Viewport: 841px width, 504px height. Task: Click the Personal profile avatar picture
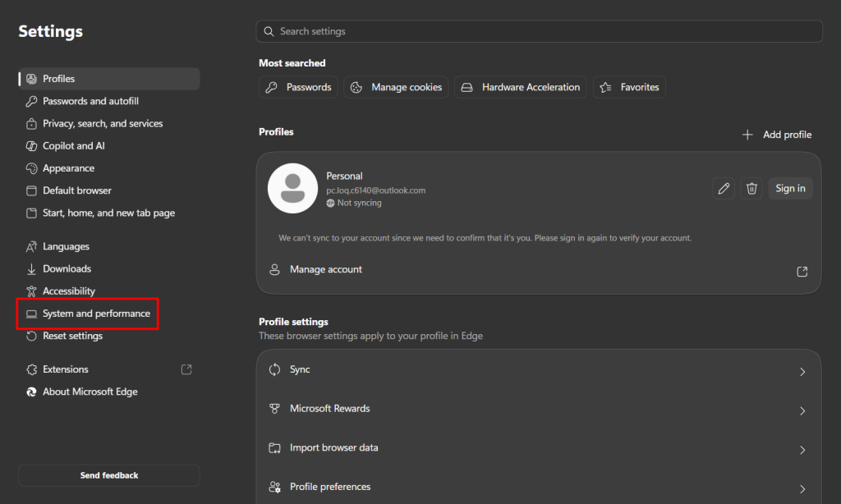point(293,188)
